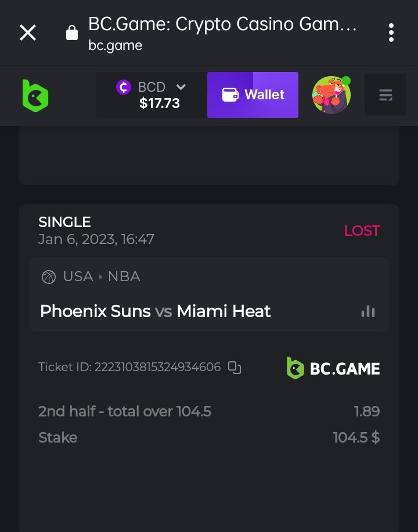Expand the BCD currency dropdown arrow

click(181, 87)
